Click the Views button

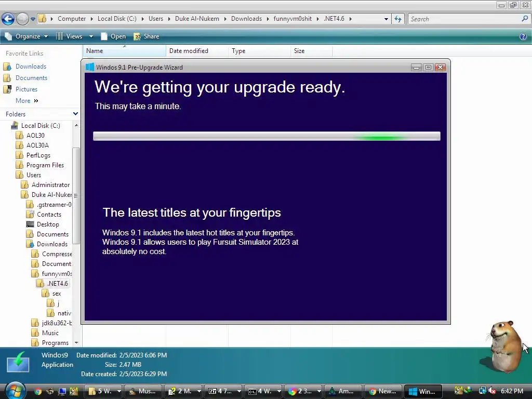tap(69, 36)
